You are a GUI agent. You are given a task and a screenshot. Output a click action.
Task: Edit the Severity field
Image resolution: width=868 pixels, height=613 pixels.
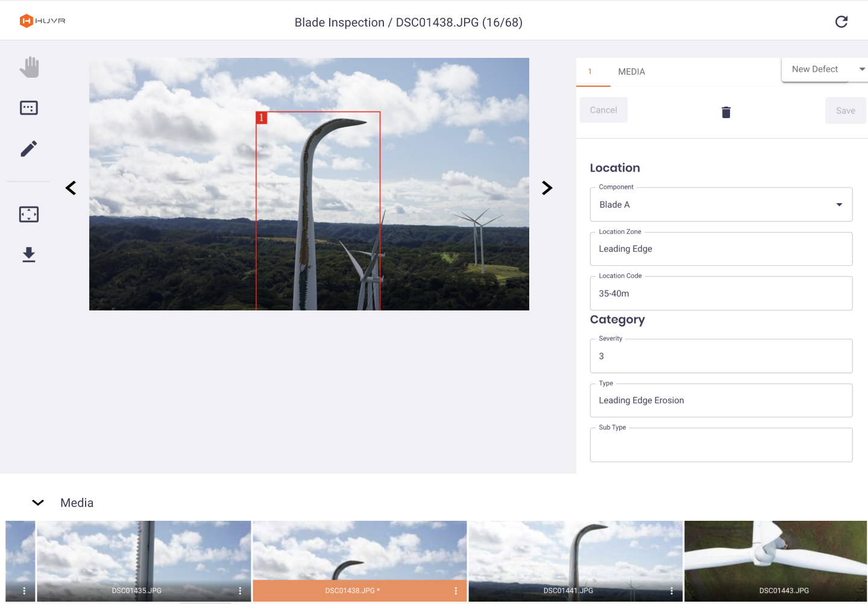coord(721,356)
